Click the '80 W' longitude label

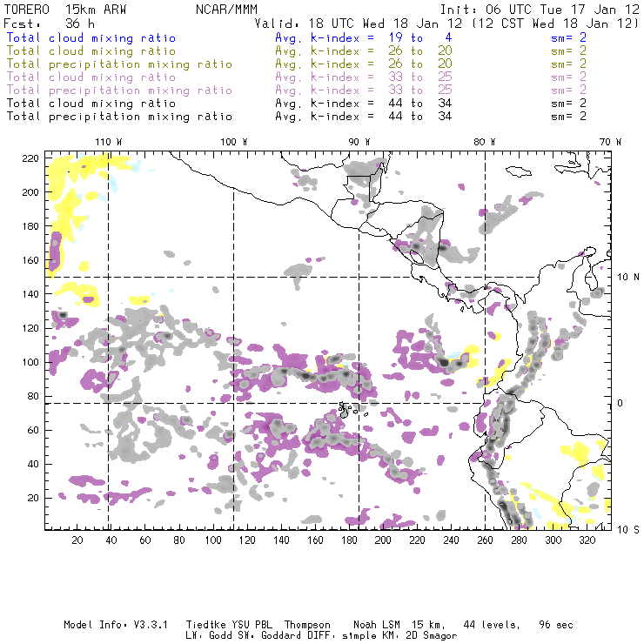point(484,142)
